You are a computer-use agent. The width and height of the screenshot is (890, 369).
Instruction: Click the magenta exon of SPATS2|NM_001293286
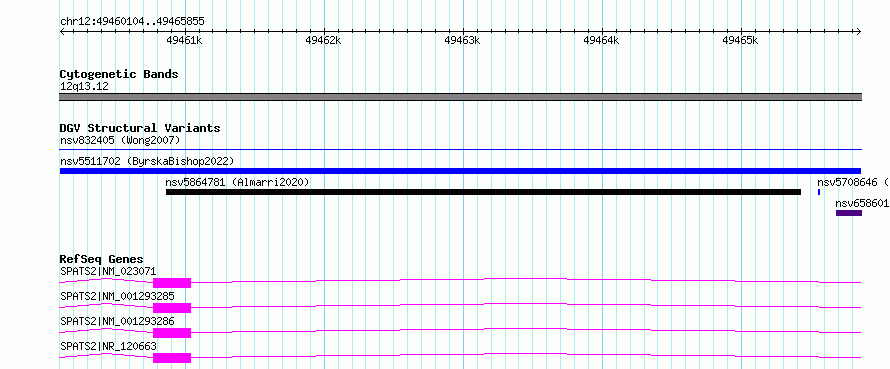tap(172, 333)
